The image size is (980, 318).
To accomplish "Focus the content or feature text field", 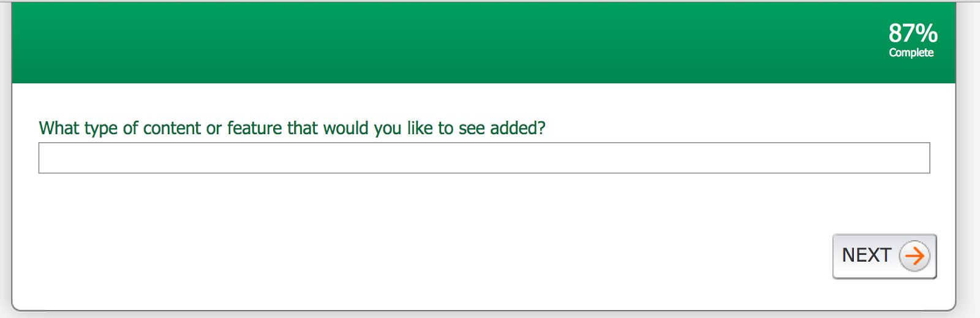I will click(x=484, y=158).
